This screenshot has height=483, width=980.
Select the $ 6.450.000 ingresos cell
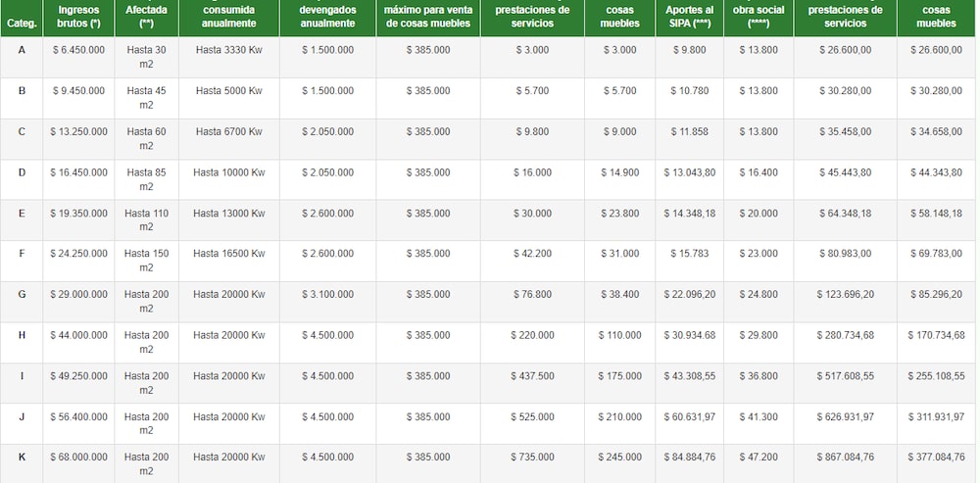[x=79, y=50]
